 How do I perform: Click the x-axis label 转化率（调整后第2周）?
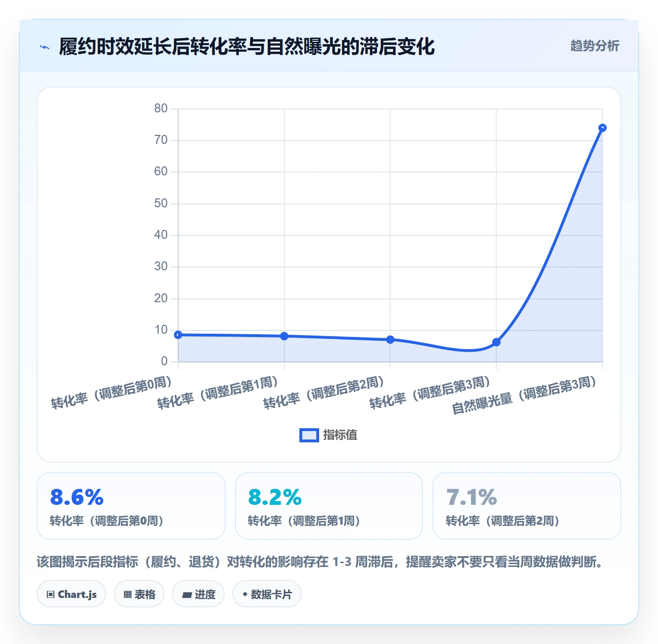point(324,393)
